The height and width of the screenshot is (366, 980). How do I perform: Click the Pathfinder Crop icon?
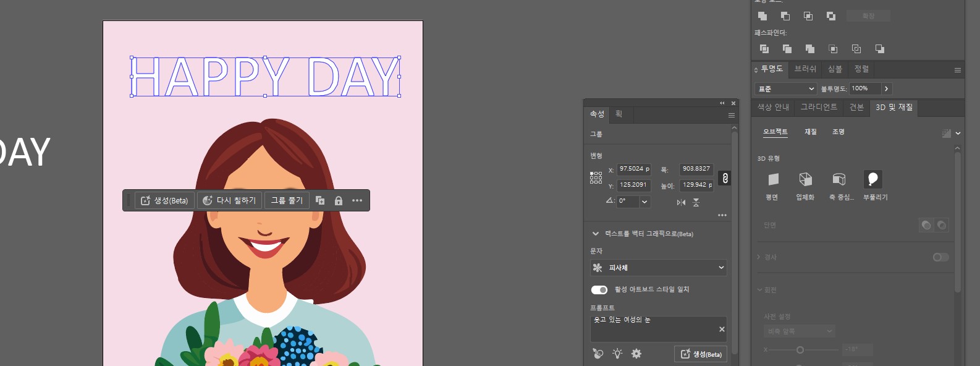pos(833,49)
